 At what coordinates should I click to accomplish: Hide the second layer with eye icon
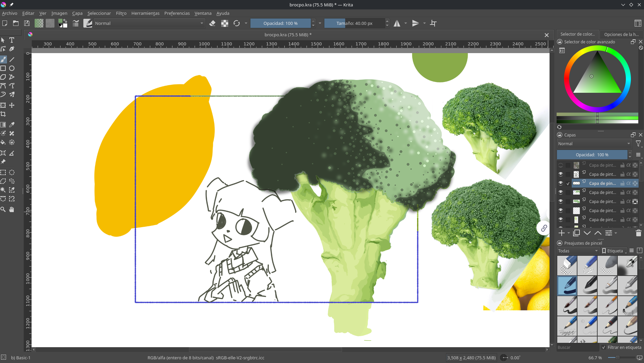(x=560, y=174)
